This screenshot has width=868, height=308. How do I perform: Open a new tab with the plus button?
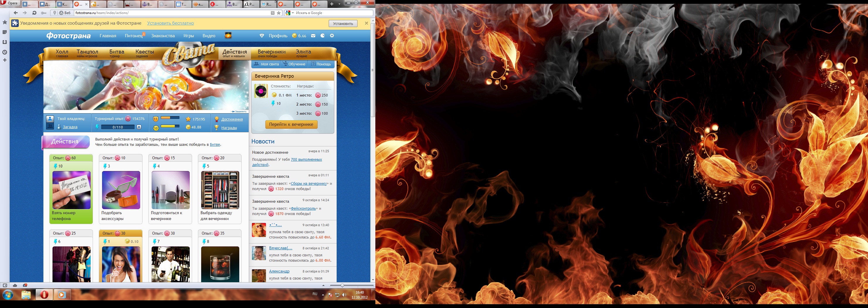[332, 4]
